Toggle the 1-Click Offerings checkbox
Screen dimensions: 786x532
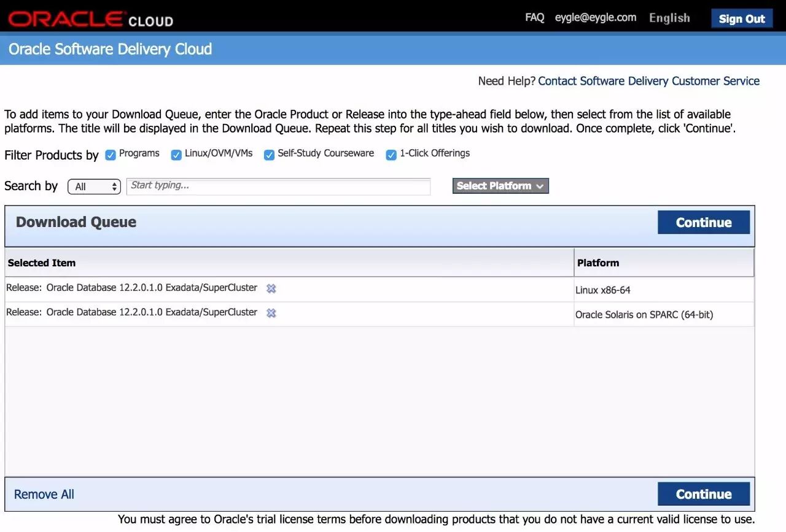[391, 155]
